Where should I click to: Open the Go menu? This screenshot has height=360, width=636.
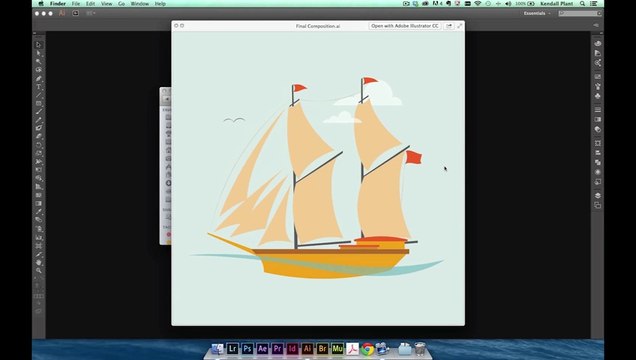click(x=121, y=4)
